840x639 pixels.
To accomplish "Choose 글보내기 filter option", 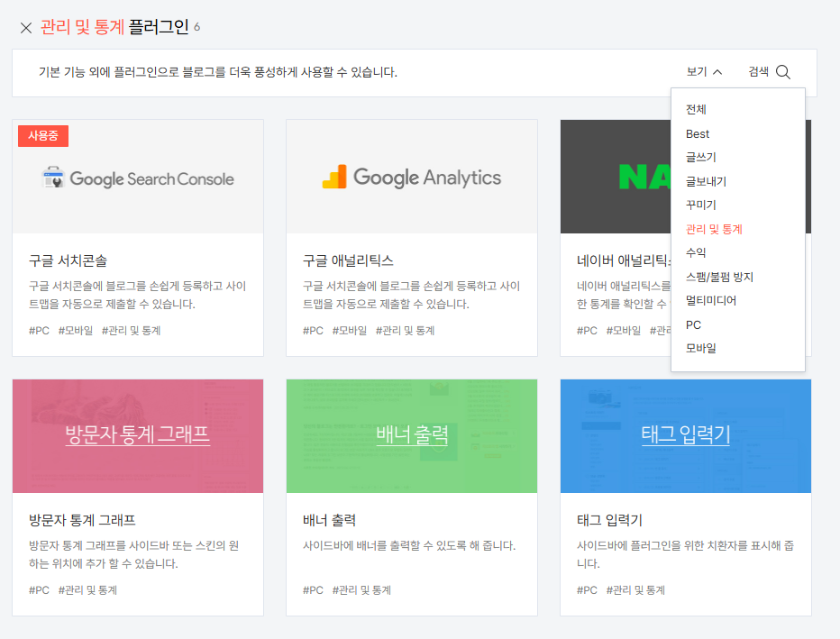I will (706, 181).
